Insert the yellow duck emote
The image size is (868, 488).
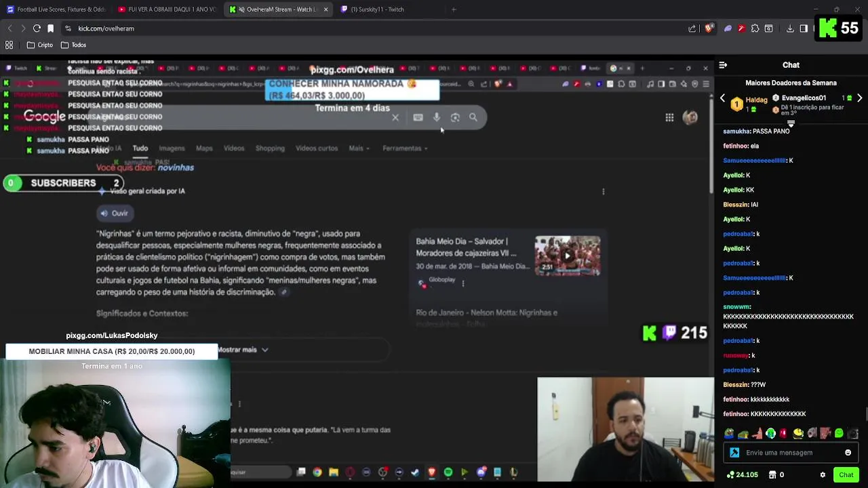tap(798, 433)
